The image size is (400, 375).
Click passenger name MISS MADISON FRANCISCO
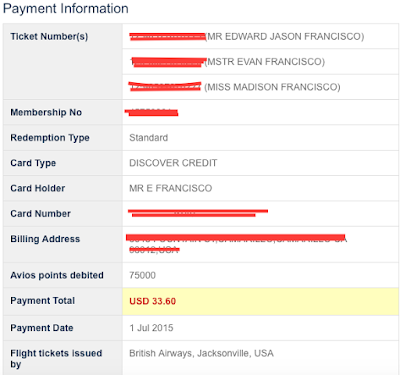(272, 87)
